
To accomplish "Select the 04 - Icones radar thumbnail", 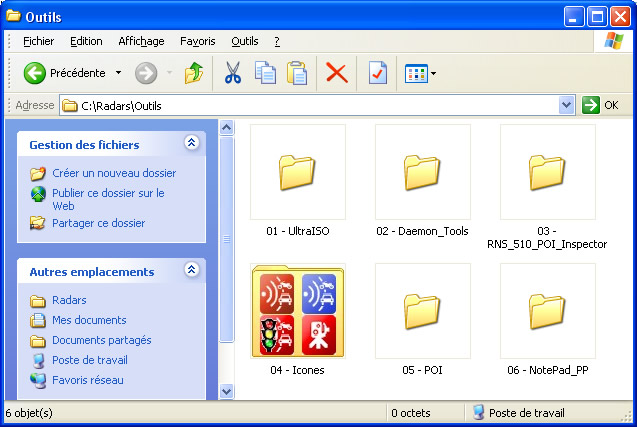I will [298, 311].
